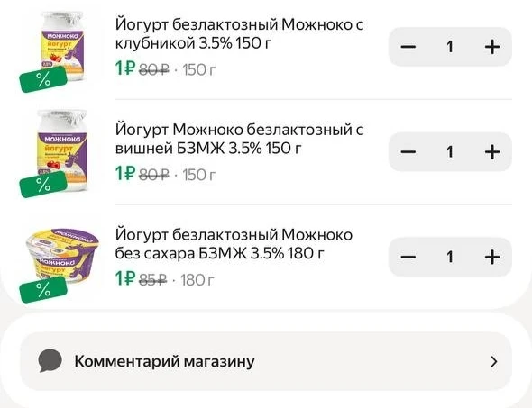
Task: Open title Йогурт безлактозный Можноко с клубникой
Action: [x=239, y=34]
